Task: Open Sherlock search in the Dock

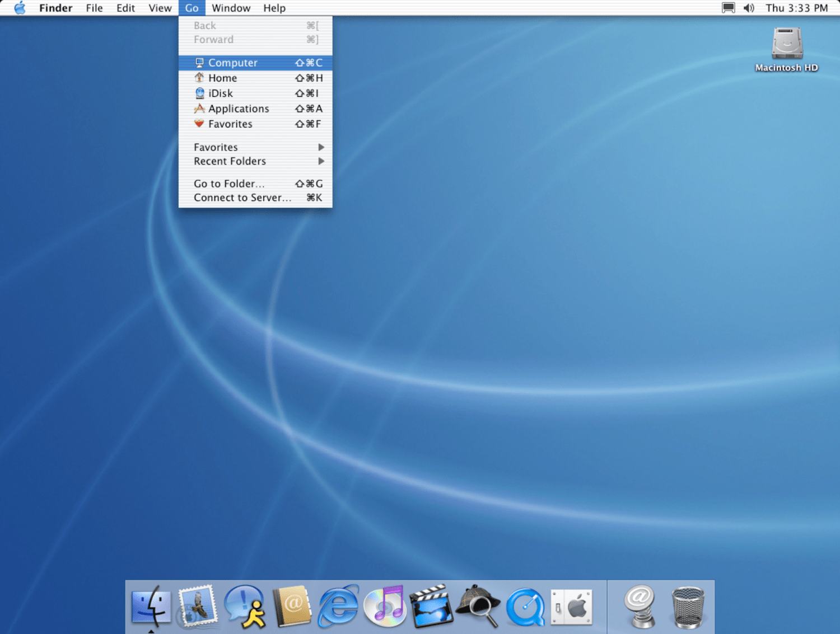Action: 478,607
